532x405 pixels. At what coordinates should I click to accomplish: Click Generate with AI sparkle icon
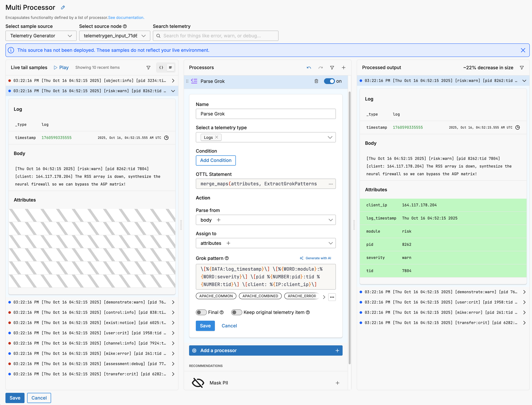pos(301,258)
